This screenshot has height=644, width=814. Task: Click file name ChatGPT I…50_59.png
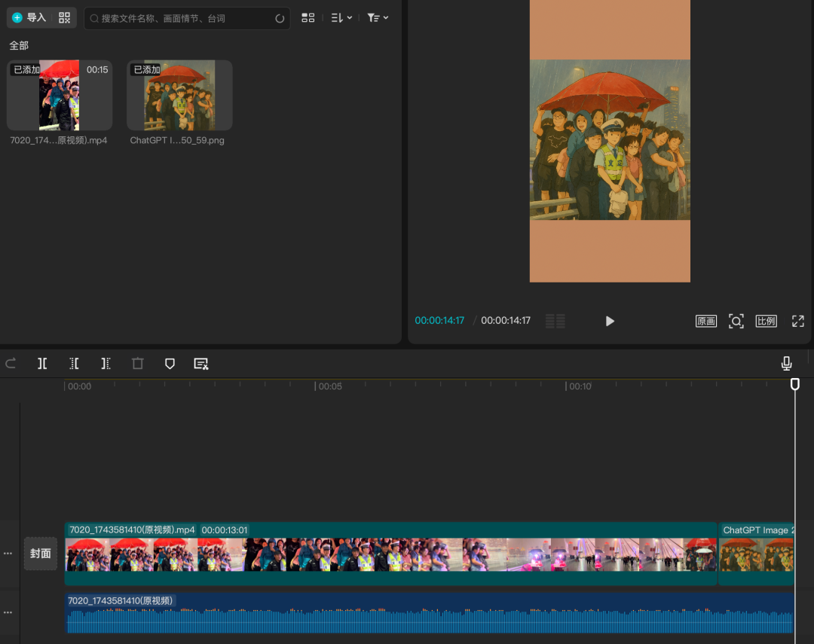(x=177, y=140)
